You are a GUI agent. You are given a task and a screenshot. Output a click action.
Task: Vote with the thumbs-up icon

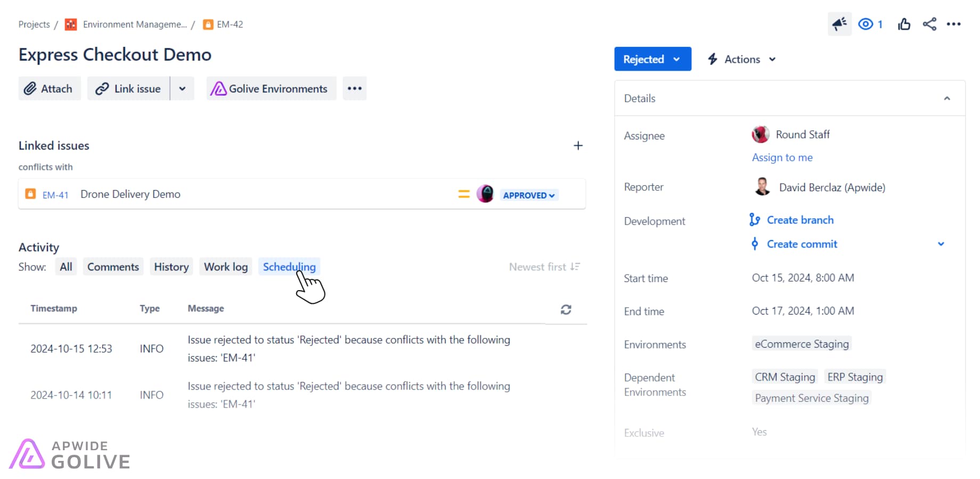[904, 24]
